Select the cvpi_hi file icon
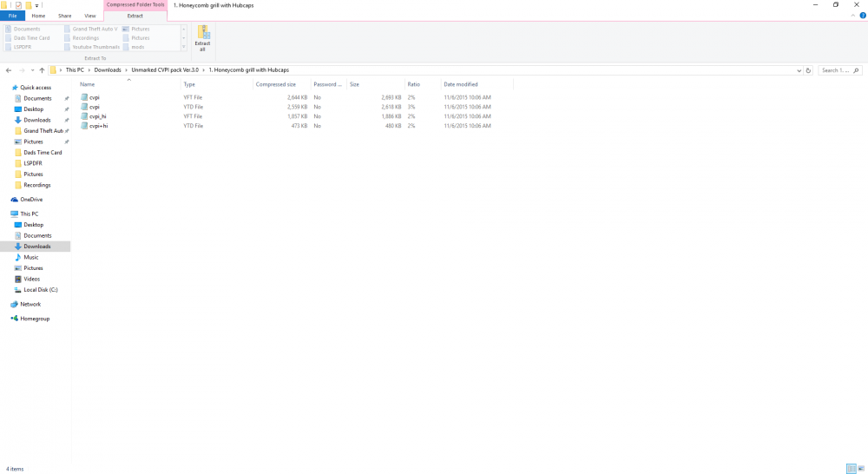This screenshot has height=474, width=868. [x=84, y=115]
